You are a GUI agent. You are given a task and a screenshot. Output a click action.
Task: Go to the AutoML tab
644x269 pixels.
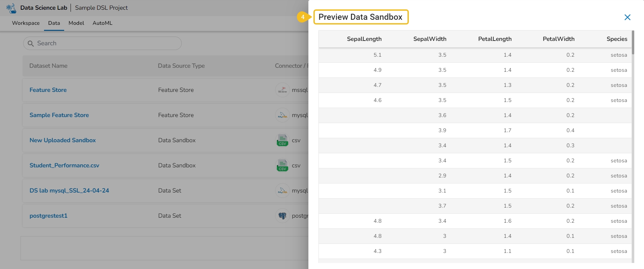[x=102, y=23]
